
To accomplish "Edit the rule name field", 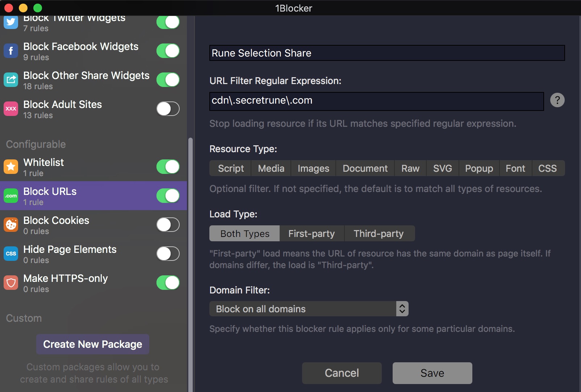I will pos(387,53).
